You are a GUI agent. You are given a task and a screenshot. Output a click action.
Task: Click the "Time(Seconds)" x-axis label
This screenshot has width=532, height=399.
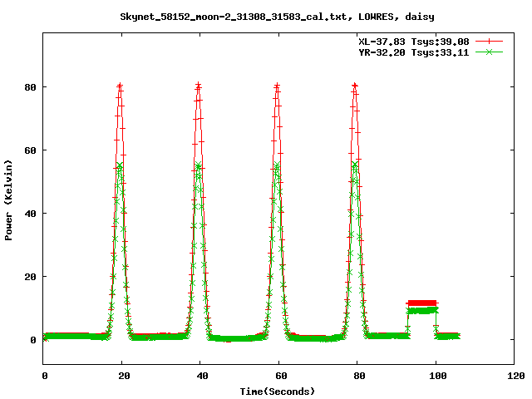point(278,392)
